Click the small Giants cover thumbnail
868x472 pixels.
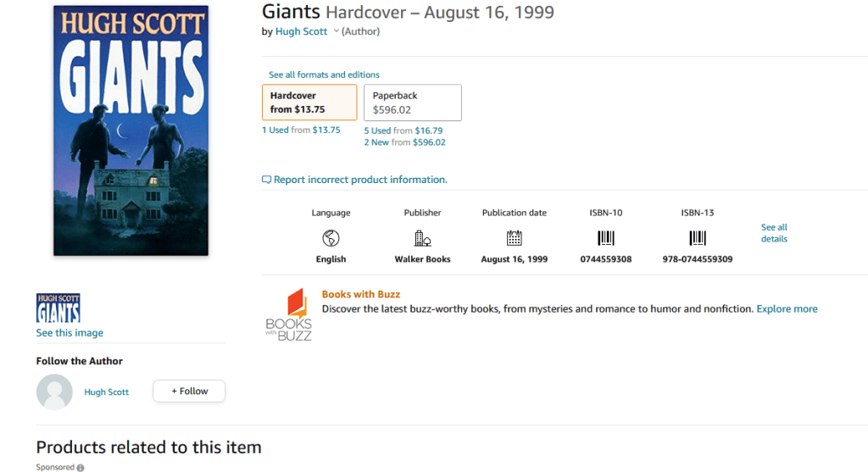58,308
